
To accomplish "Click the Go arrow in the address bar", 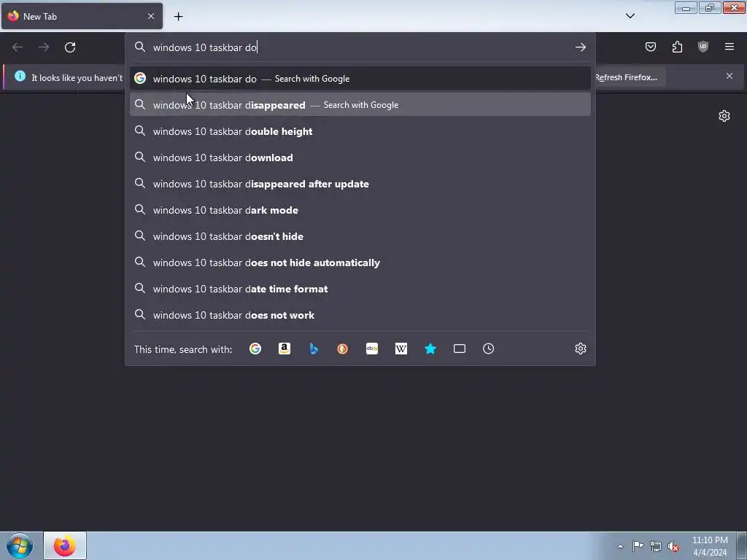I will [x=580, y=47].
